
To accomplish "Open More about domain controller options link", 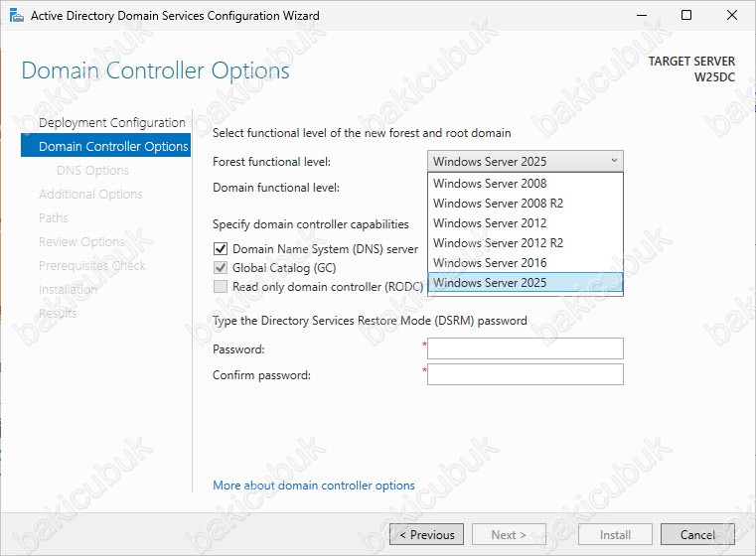I will coord(313,486).
